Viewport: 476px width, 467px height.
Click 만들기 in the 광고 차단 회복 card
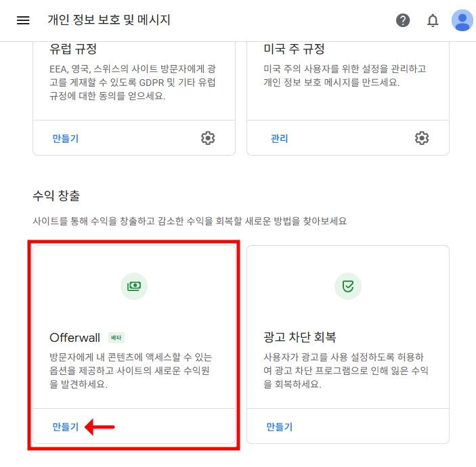(x=279, y=426)
